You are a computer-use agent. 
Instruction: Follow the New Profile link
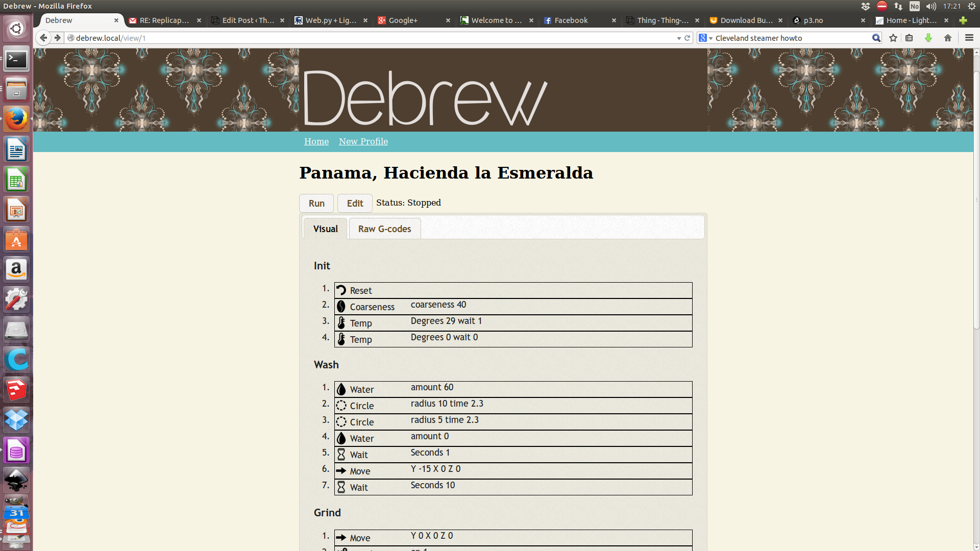[x=363, y=141]
